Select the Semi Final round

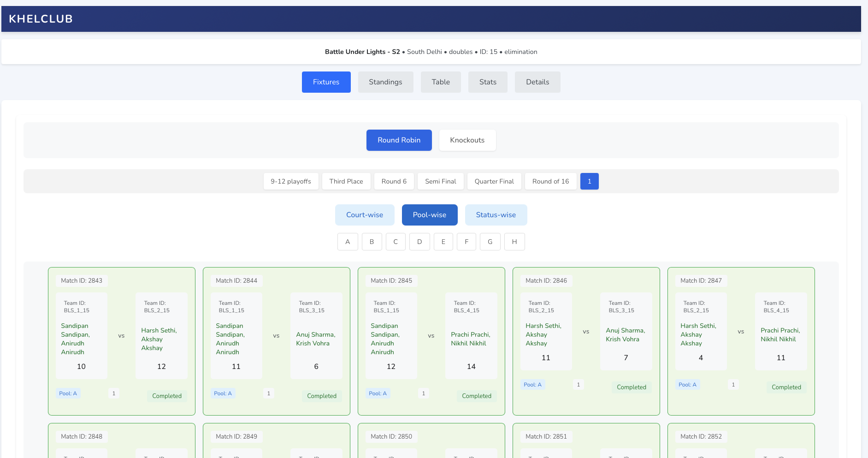point(440,181)
